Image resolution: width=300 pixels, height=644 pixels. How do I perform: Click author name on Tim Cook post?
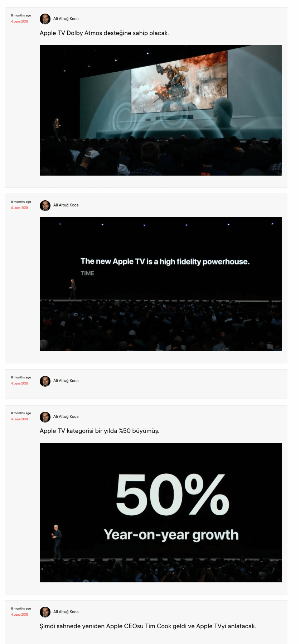point(66,612)
